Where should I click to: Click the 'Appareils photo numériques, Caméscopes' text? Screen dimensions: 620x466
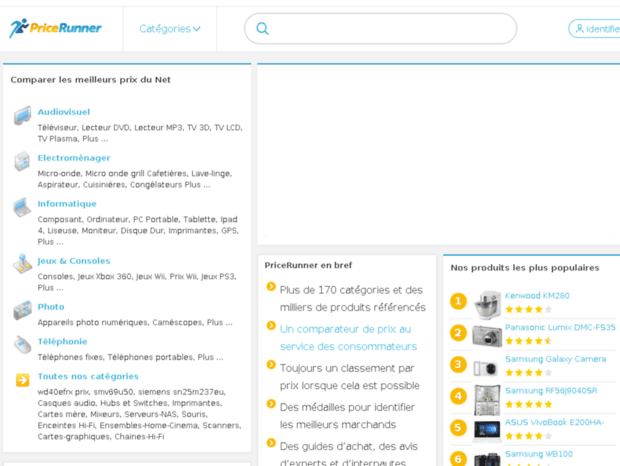click(135, 322)
